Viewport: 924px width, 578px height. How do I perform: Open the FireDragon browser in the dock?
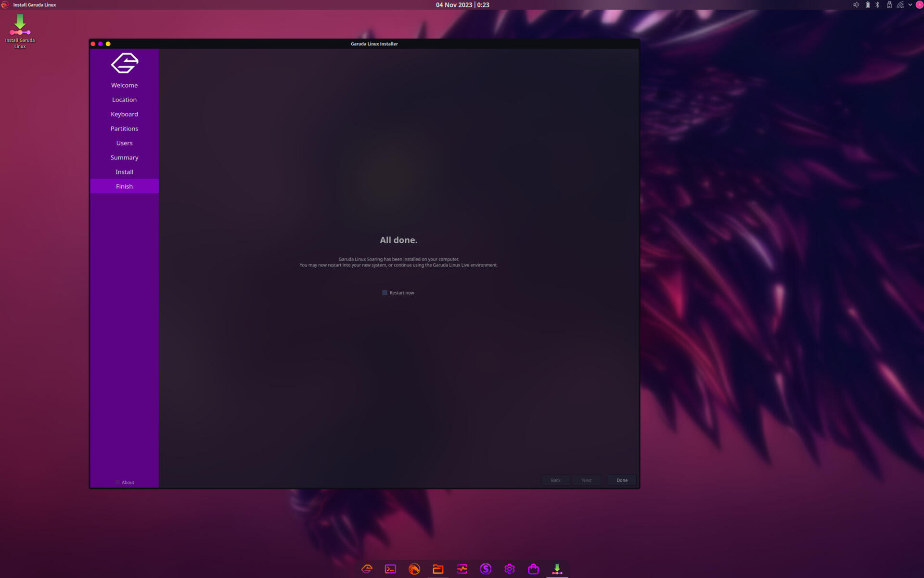(x=414, y=569)
